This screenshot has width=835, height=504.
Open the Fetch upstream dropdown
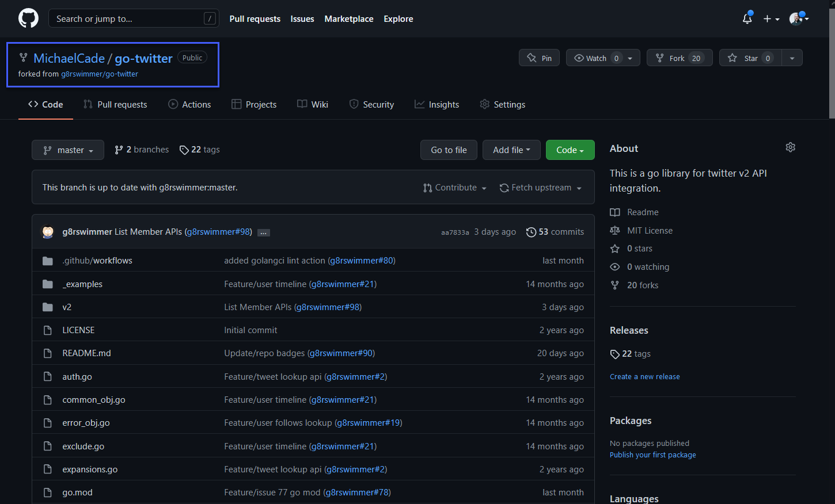(x=540, y=187)
